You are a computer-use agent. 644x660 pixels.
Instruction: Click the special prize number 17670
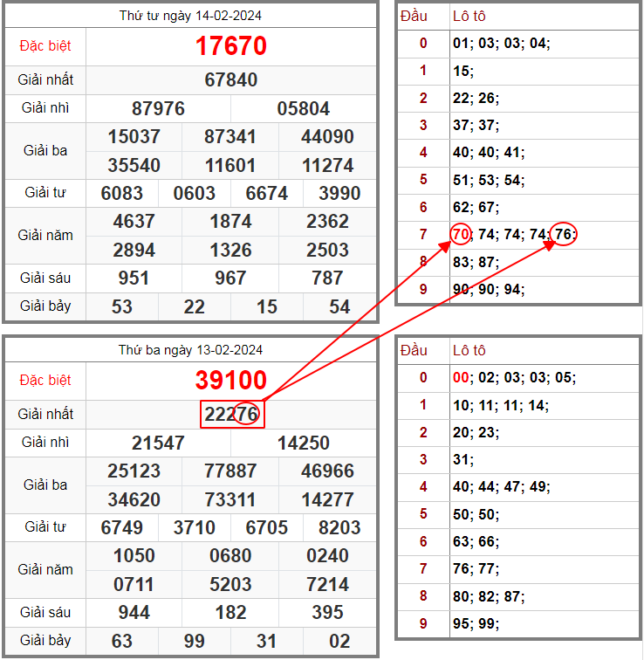pyautogui.click(x=231, y=46)
